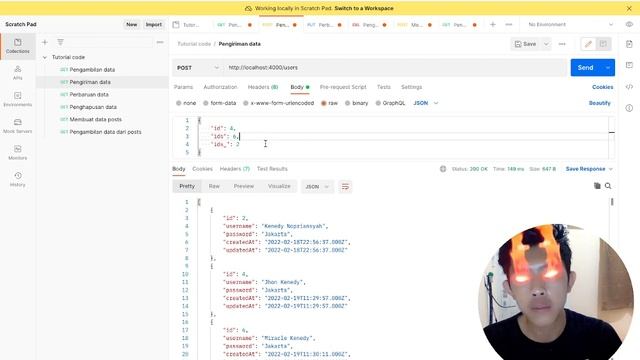Switch to edit mode pencil icon
The image size is (640, 360).
tap(588, 44)
